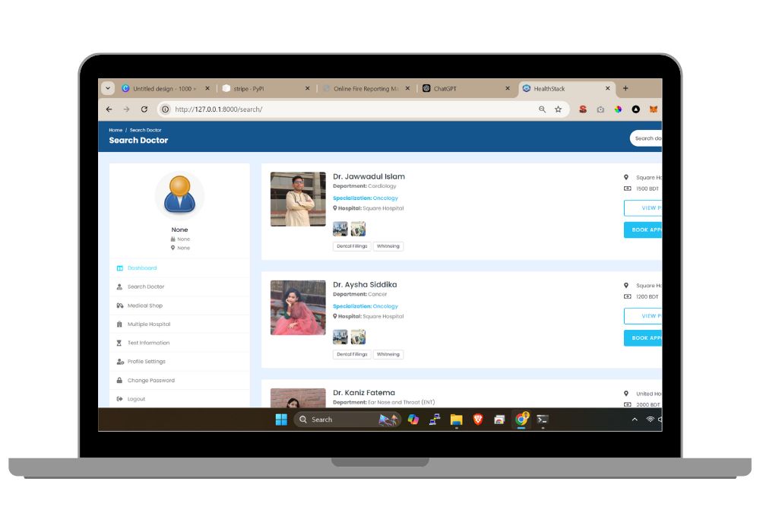The image size is (760, 532).
Task: Select the Dashboard icon in the sidebar
Action: pos(120,268)
